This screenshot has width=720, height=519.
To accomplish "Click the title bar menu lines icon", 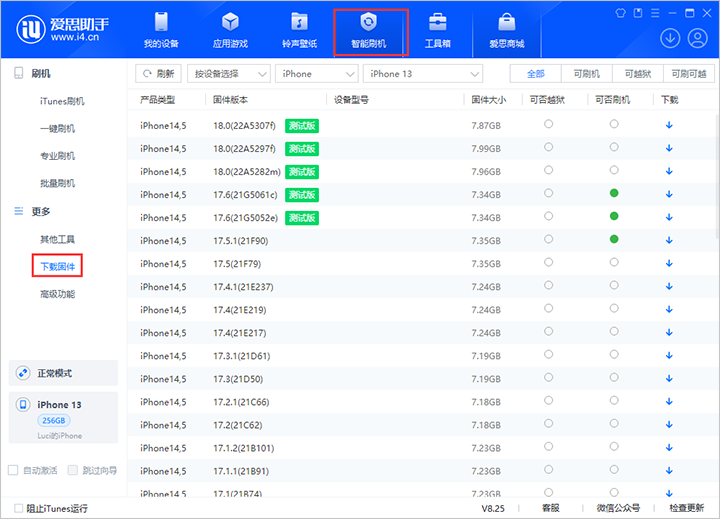I will tap(655, 13).
